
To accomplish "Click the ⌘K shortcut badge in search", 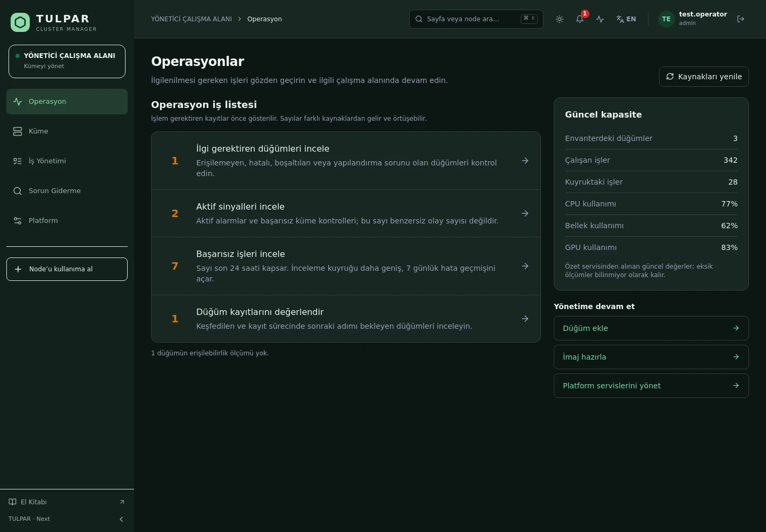I will click(529, 19).
